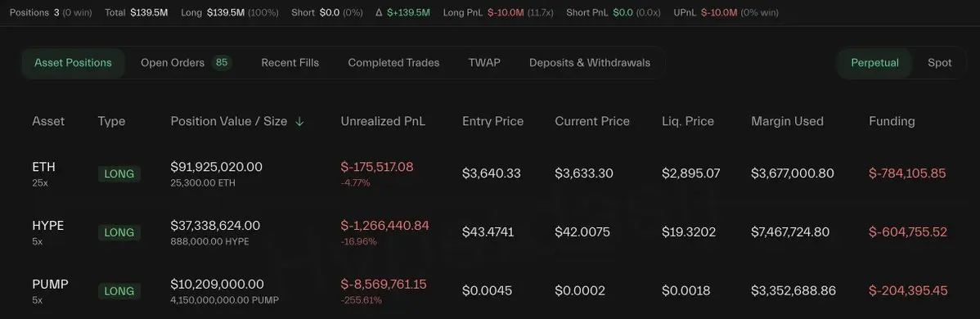The height and width of the screenshot is (319, 980).
Task: Show the Recent Fills tab
Action: [290, 62]
